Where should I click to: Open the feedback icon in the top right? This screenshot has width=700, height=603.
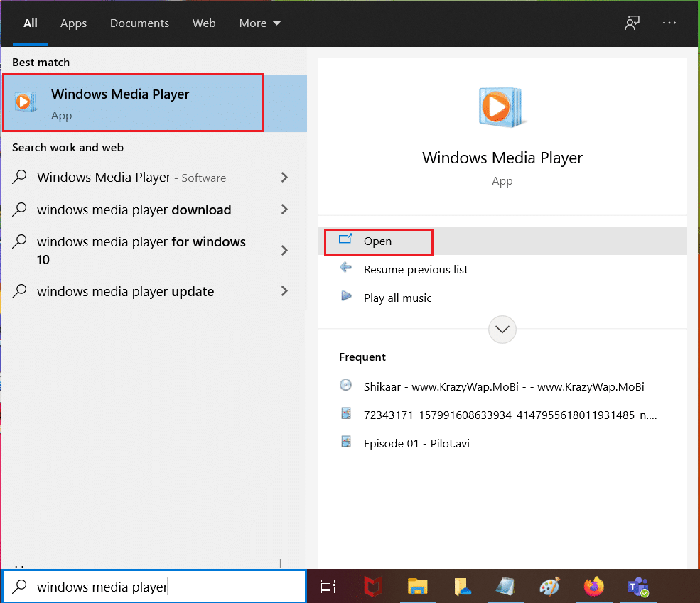coord(632,23)
